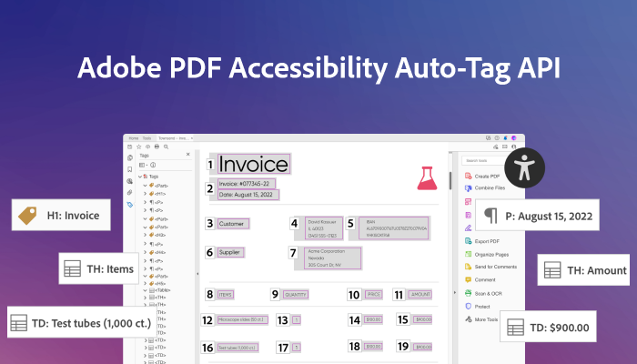Collapse the left navigation pane arrow
637x364 pixels.
(x=197, y=274)
